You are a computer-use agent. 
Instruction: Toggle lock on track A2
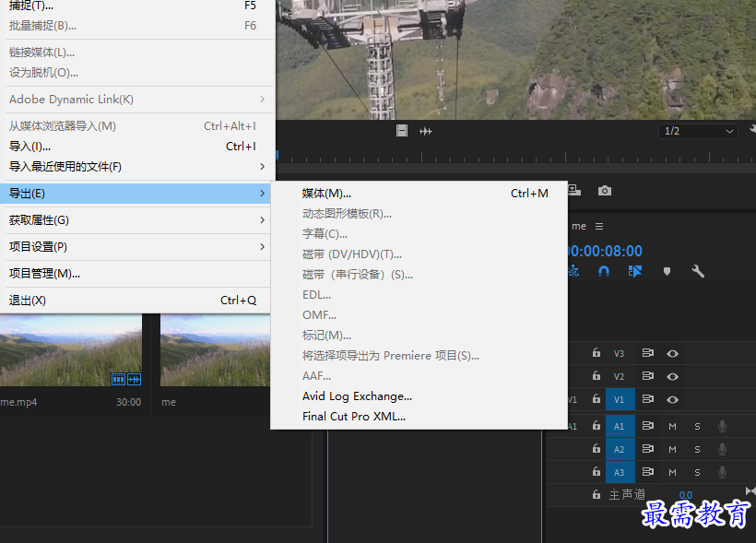[597, 448]
